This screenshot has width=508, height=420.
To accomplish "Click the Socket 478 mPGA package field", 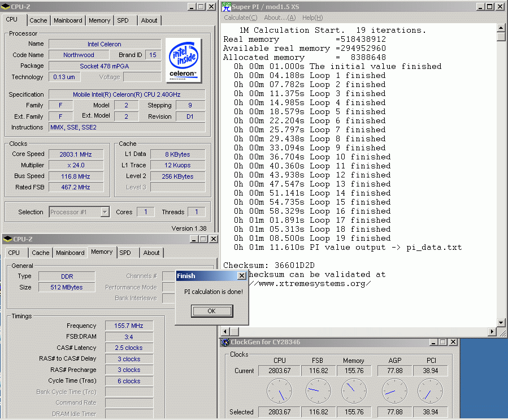I will pos(105,66).
